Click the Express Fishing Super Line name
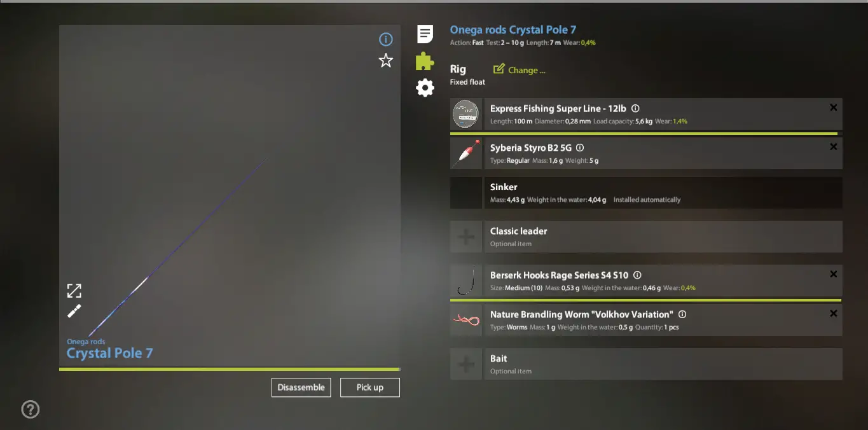 [x=558, y=109]
